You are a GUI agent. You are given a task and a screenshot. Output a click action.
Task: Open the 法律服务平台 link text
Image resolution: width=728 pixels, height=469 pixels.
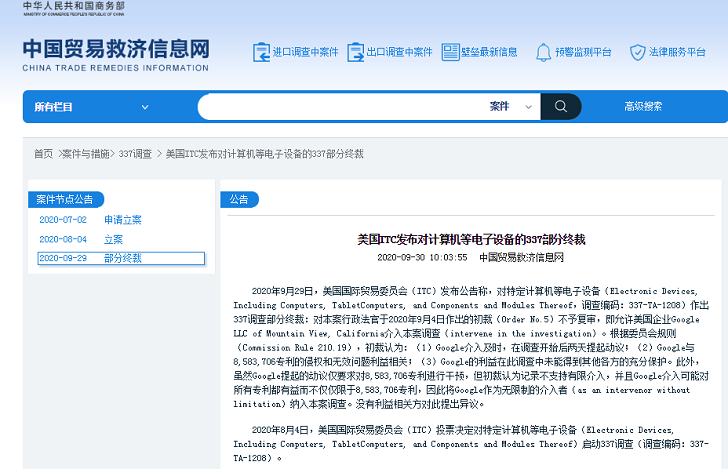pyautogui.click(x=677, y=52)
